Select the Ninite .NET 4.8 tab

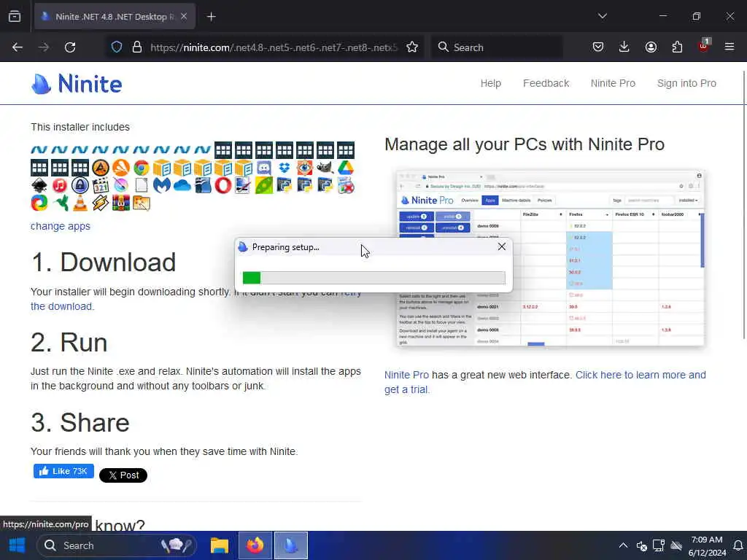click(x=115, y=17)
